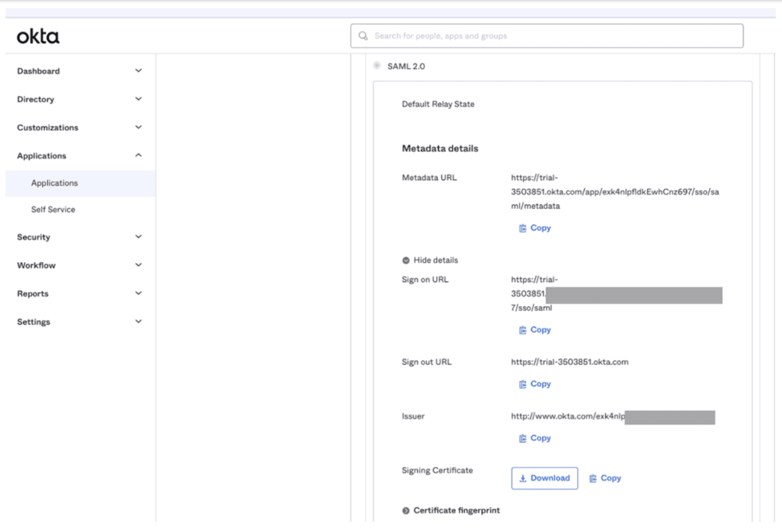This screenshot has height=532, width=782.
Task: Copy the Sign on URL
Action: (x=535, y=330)
